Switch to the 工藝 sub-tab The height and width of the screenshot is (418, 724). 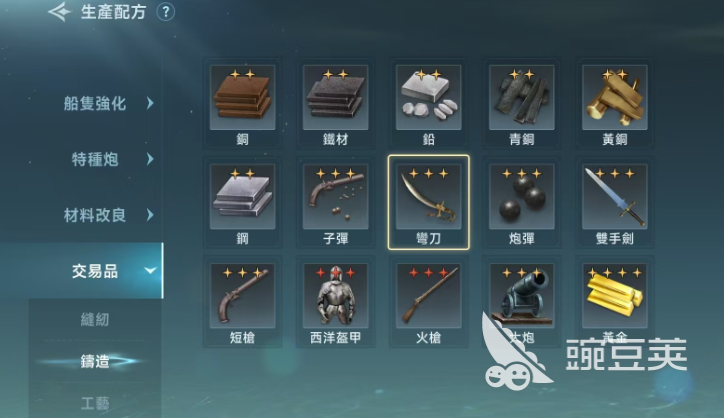(95, 403)
